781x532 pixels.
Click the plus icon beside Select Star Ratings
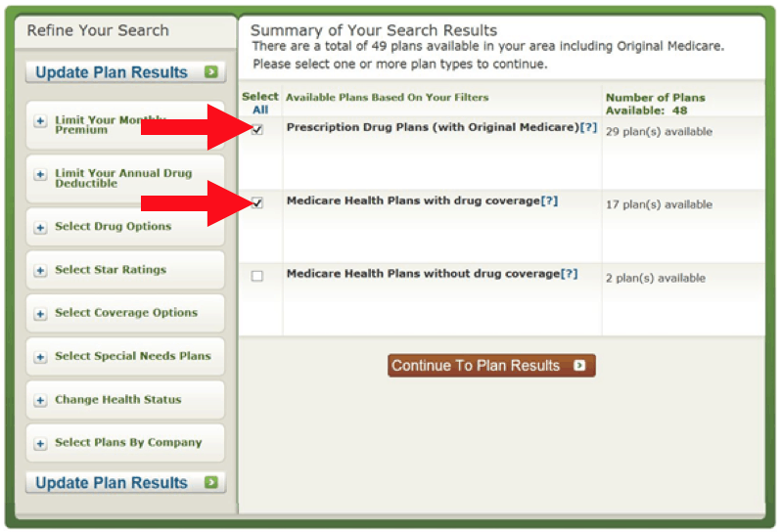[40, 270]
